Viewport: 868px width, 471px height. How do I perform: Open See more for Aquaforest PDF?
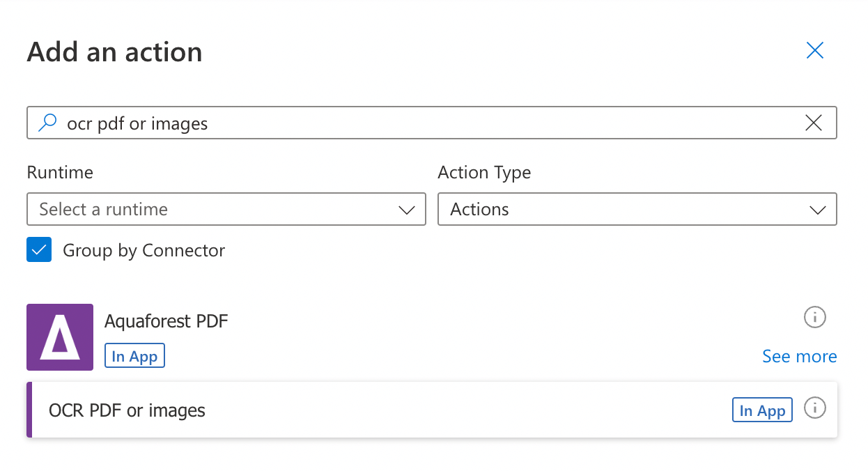click(x=799, y=356)
